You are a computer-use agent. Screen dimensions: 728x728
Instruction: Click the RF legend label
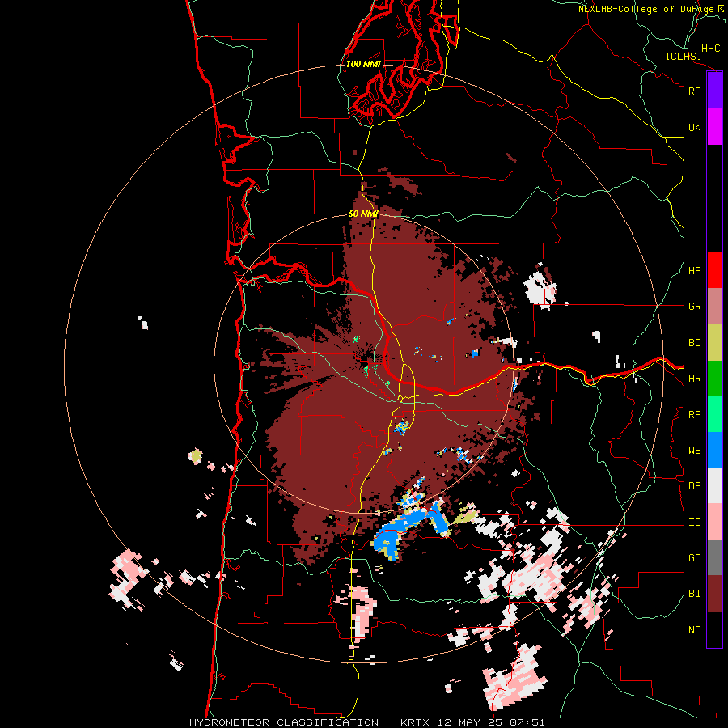[x=694, y=91]
